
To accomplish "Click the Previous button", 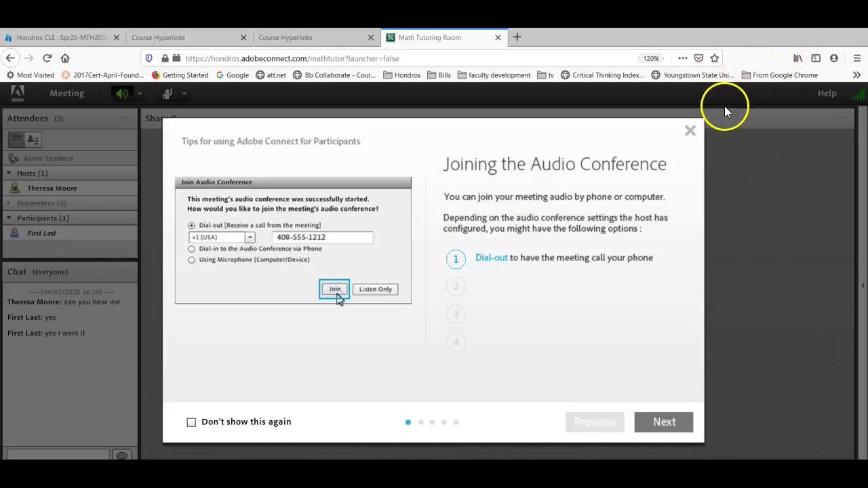I will [595, 422].
